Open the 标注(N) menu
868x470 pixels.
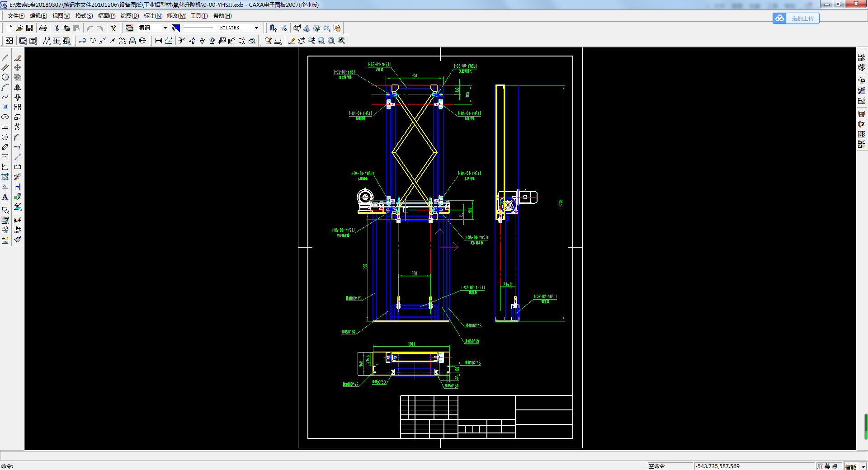tap(153, 16)
